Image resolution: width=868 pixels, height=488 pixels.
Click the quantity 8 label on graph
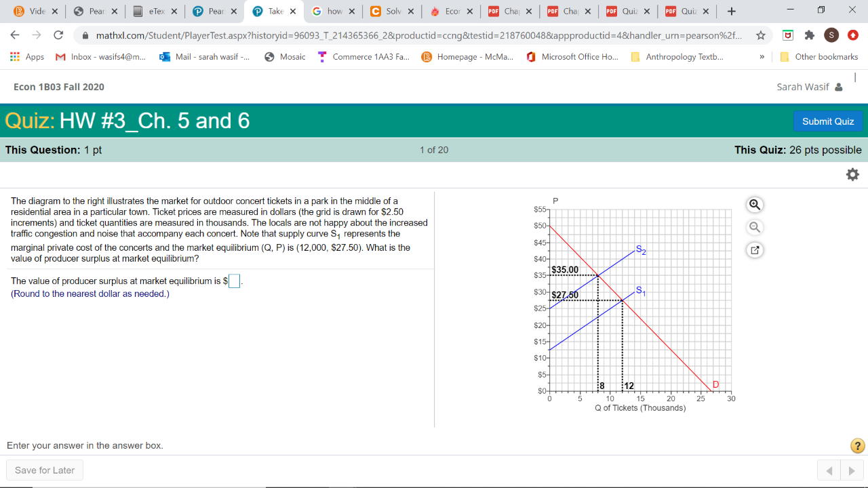(601, 386)
